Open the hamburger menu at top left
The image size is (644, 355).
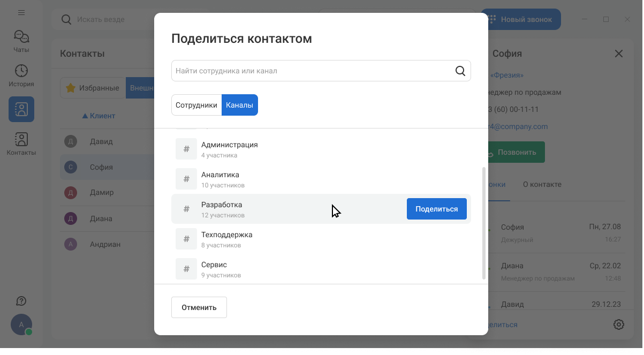pos(21,13)
